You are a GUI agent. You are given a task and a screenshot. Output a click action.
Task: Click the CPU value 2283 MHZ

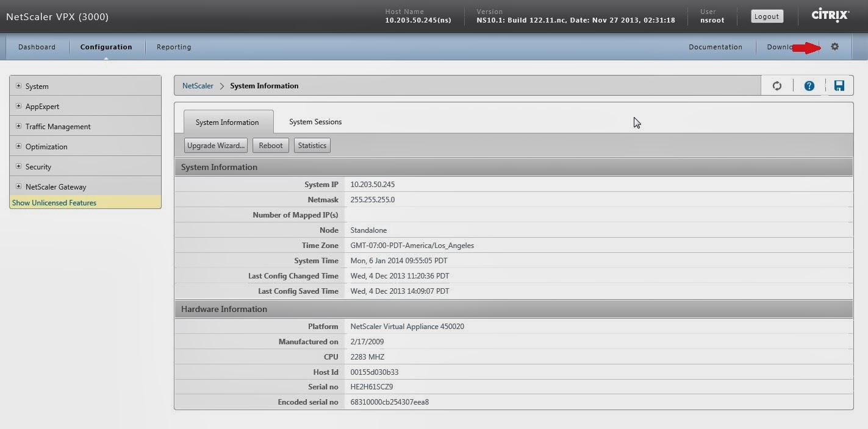click(367, 357)
